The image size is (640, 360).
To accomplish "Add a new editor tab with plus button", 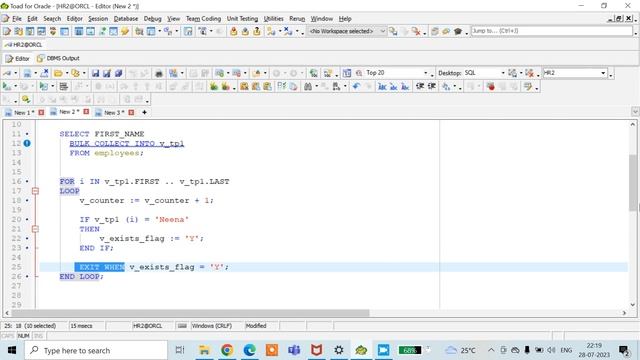I will point(144,112).
